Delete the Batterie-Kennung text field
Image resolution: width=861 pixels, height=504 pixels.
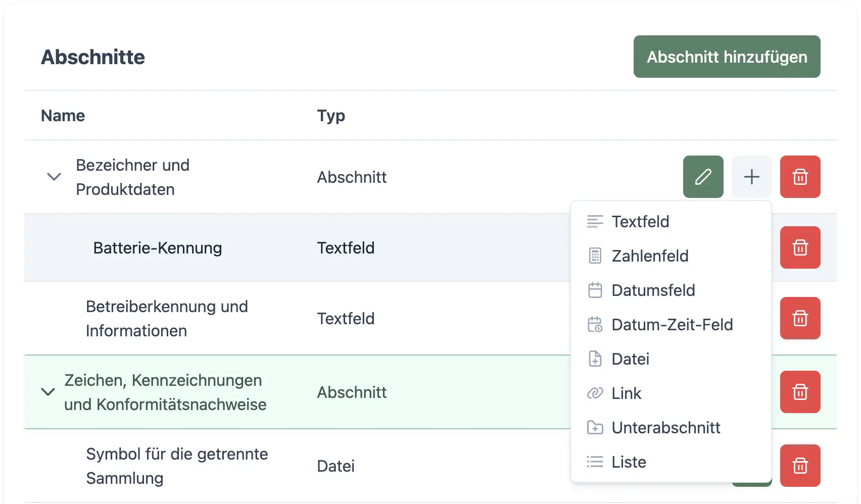(x=800, y=247)
